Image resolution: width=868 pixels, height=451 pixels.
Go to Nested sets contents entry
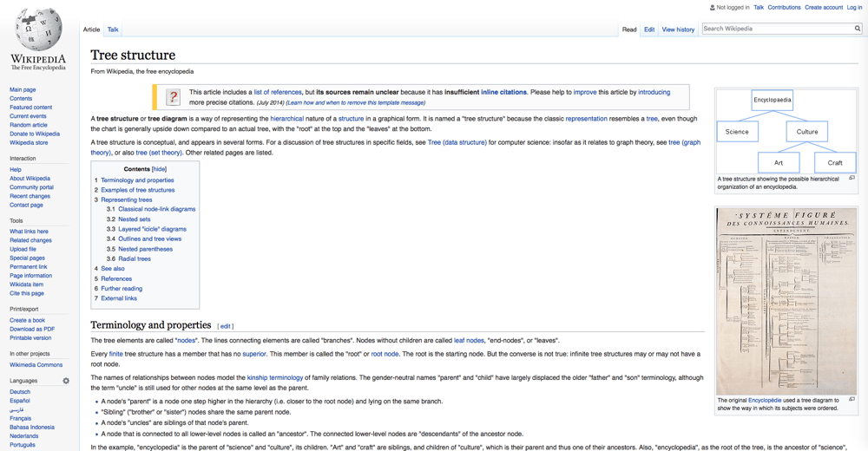(x=134, y=219)
